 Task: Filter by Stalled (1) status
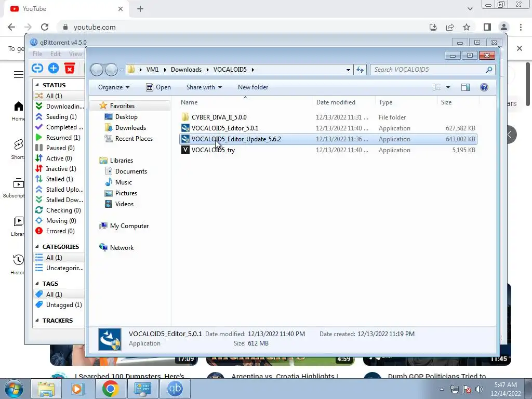tap(59, 179)
